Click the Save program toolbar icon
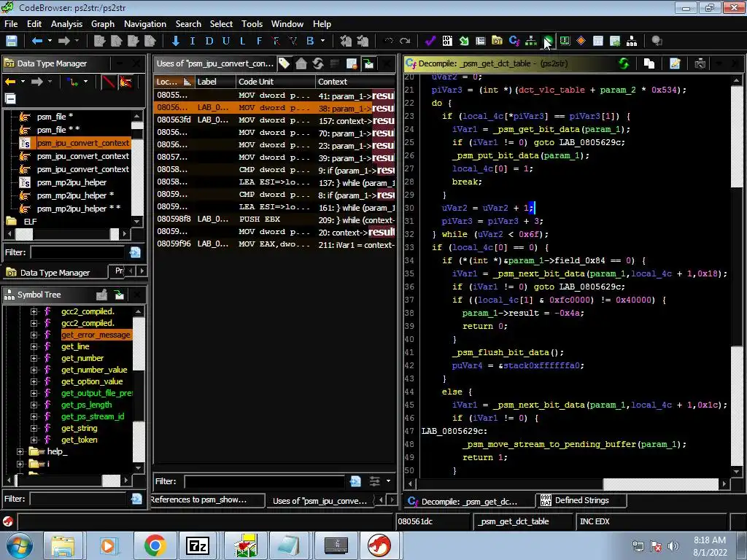The image size is (747, 560). click(x=12, y=41)
